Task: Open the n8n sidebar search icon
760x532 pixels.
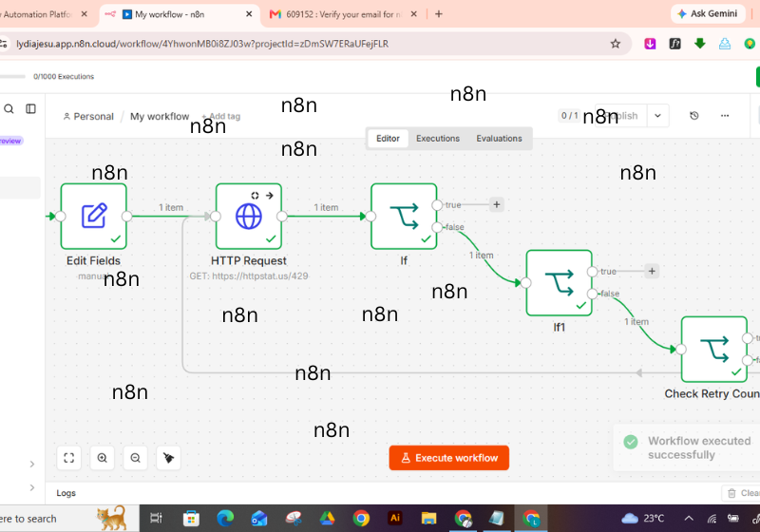Action: 9,109
